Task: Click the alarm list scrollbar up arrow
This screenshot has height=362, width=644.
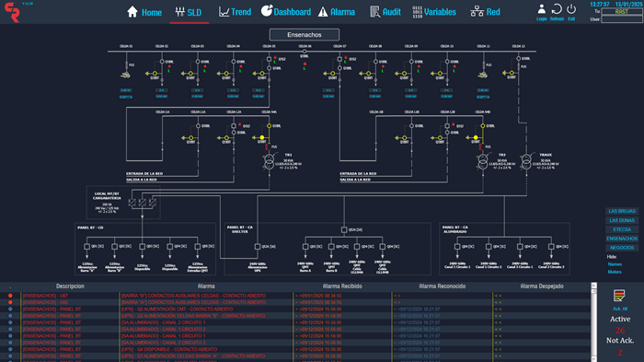Action: 593,286
